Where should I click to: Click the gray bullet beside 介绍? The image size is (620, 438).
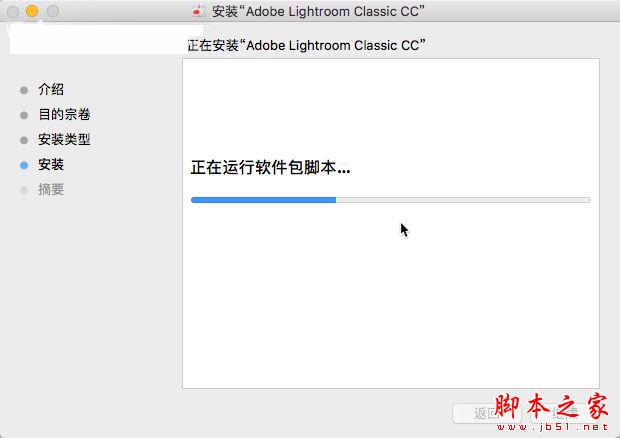24,91
